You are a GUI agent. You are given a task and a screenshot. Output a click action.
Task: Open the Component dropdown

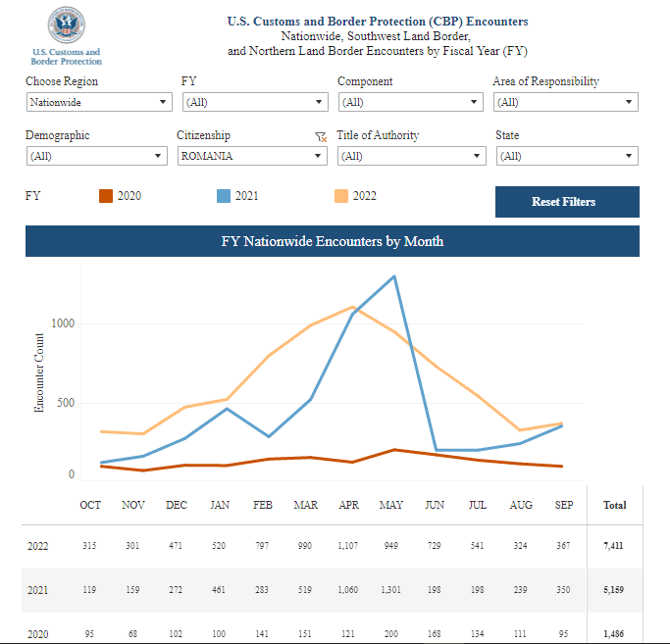coord(411,102)
